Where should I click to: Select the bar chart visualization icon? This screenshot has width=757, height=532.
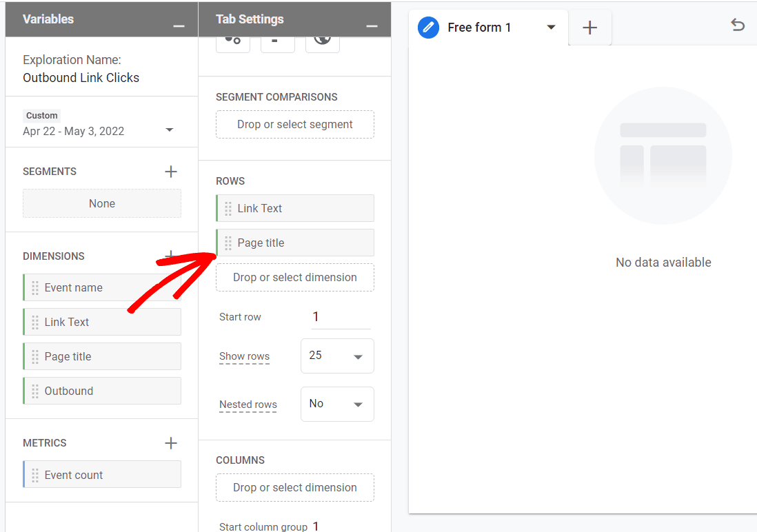[277, 41]
